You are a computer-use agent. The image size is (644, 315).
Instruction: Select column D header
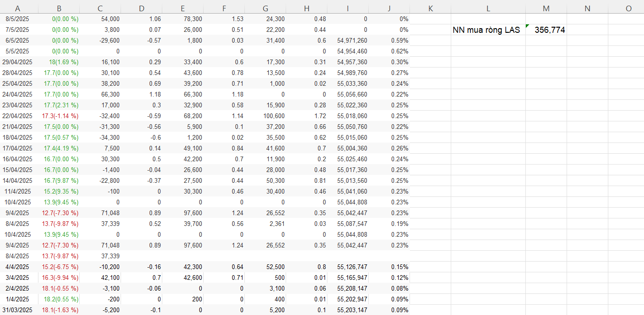click(142, 8)
